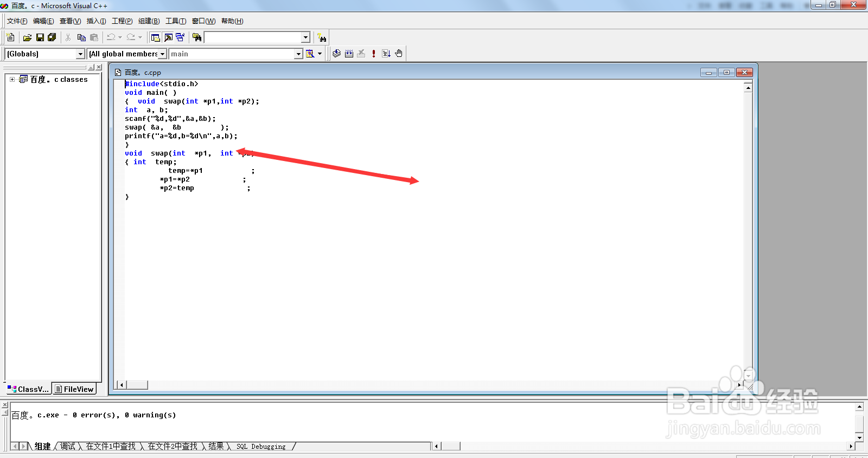Click the WizardBar actions wand icon
This screenshot has height=458, width=868.
(x=310, y=54)
